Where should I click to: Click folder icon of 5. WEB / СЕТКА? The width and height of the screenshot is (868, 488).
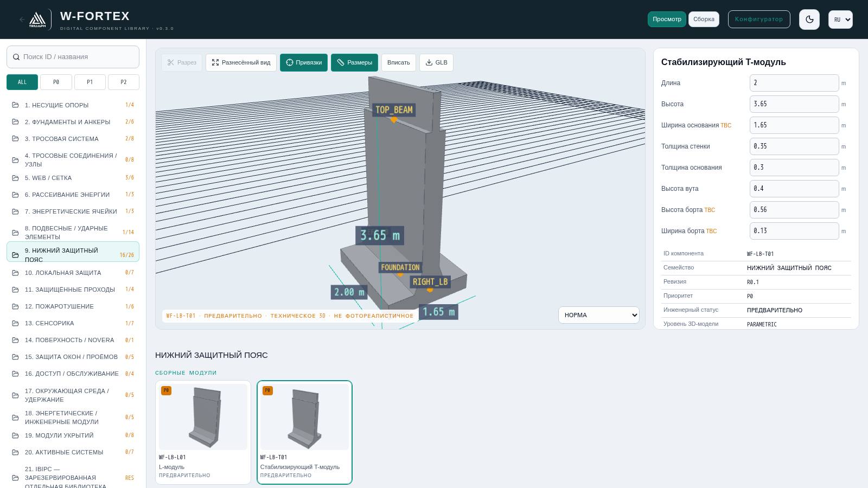click(15, 178)
